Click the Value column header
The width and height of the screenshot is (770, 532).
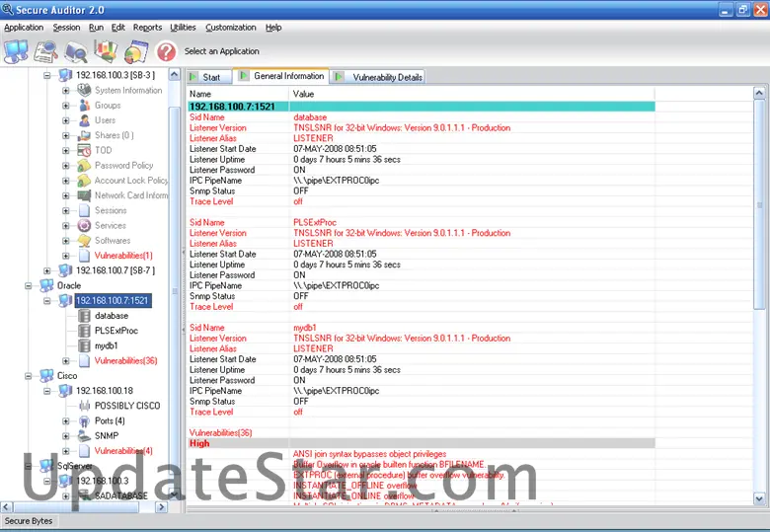click(x=472, y=94)
